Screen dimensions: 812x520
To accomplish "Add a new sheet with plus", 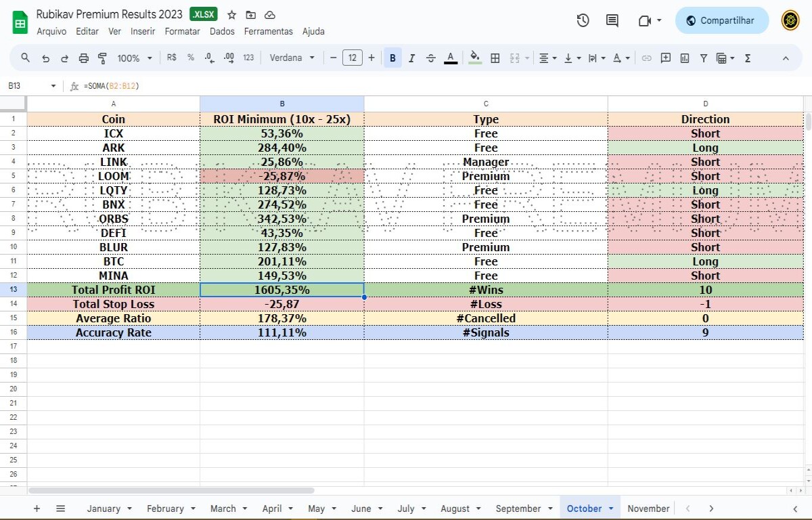I will pos(37,508).
